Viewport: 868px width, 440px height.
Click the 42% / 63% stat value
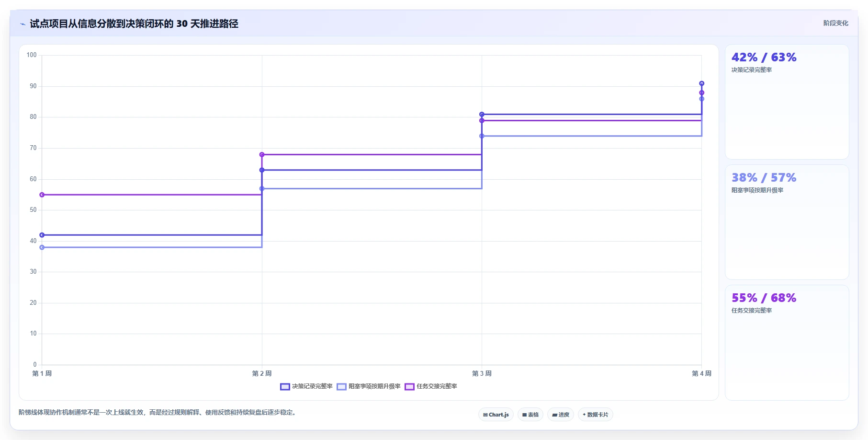pyautogui.click(x=764, y=58)
